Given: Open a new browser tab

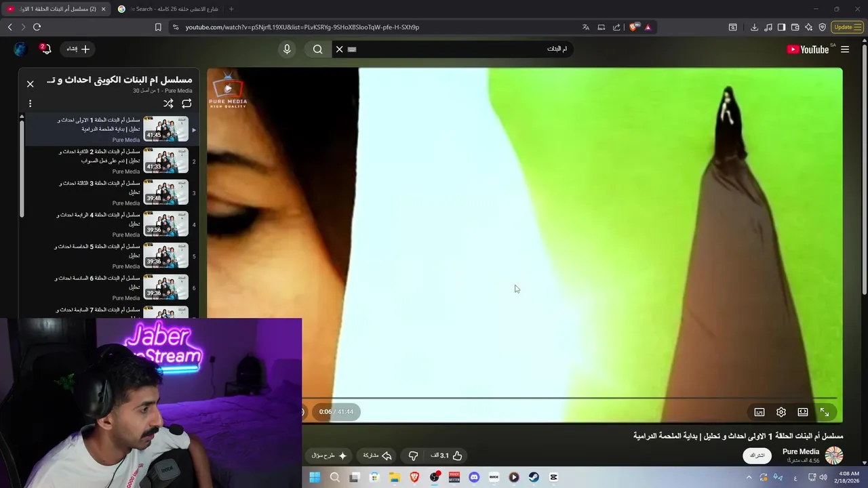Looking at the screenshot, I should tap(231, 9).
